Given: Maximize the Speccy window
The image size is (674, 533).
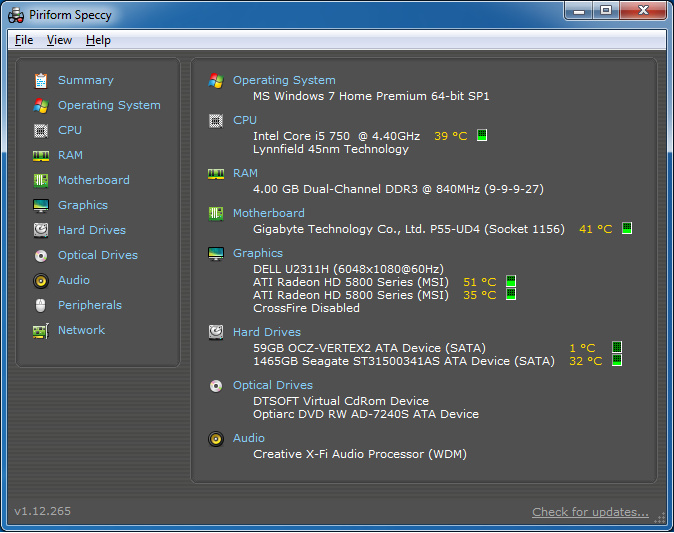Looking at the screenshot, I should coord(606,11).
